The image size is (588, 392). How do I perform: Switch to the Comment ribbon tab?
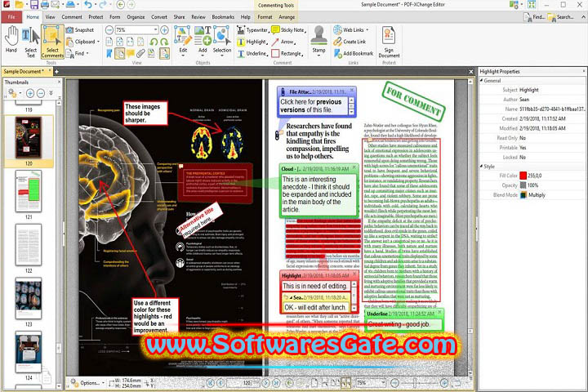pos(72,17)
